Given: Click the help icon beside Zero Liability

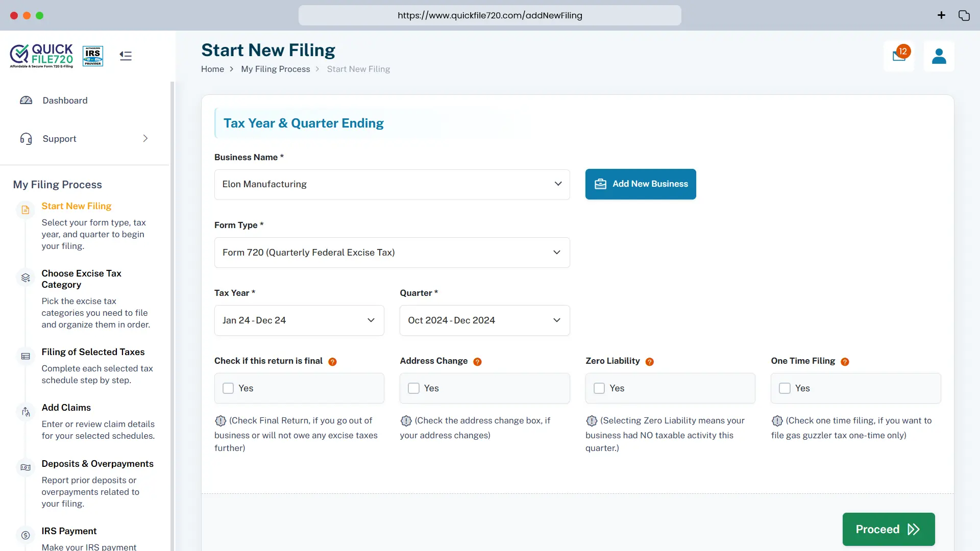Looking at the screenshot, I should [650, 362].
